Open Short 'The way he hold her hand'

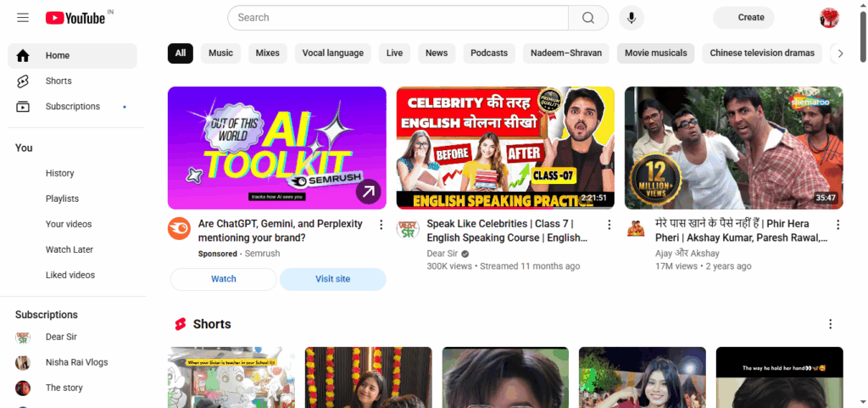click(780, 377)
